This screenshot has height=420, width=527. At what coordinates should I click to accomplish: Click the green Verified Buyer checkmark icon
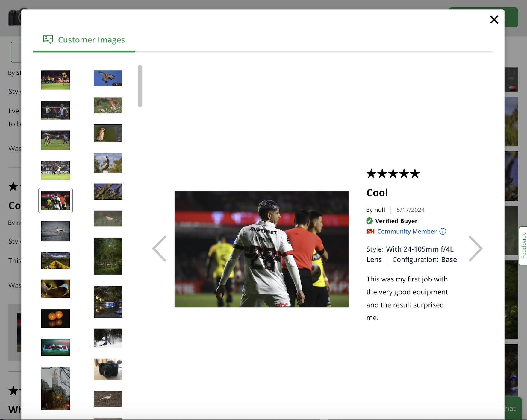[369, 221]
